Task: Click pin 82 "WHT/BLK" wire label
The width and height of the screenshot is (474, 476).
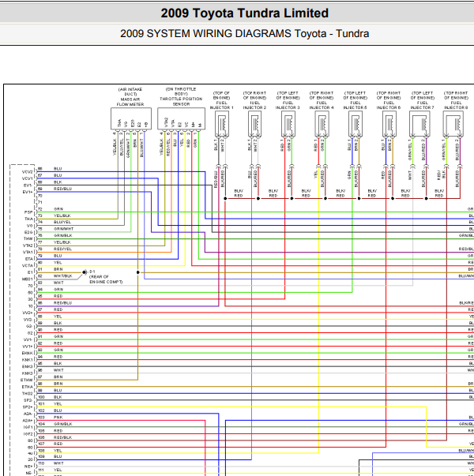Action: tap(63, 276)
